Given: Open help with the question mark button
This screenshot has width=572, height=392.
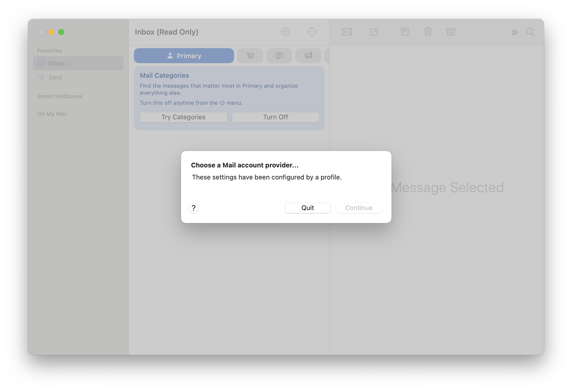Looking at the screenshot, I should click(194, 208).
